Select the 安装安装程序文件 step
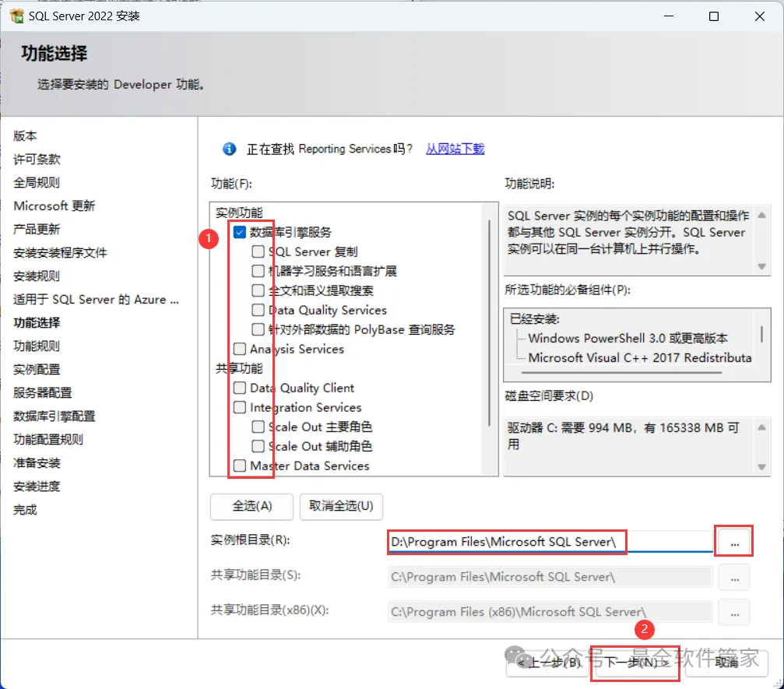The height and width of the screenshot is (689, 784). pyautogui.click(x=60, y=253)
